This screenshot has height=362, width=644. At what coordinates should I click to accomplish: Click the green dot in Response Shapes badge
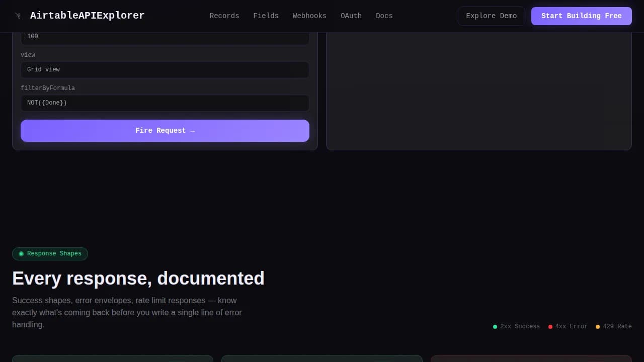coord(21,254)
